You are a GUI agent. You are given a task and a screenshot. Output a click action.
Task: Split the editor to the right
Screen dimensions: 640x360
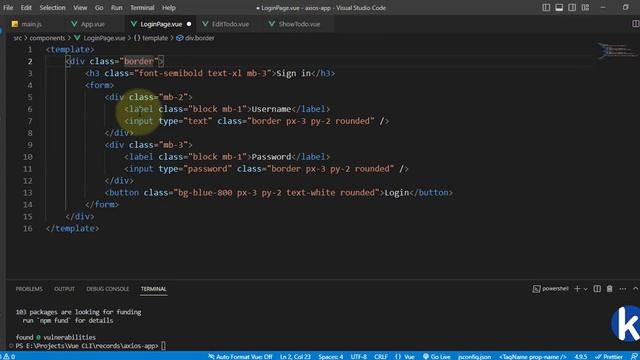point(635,24)
